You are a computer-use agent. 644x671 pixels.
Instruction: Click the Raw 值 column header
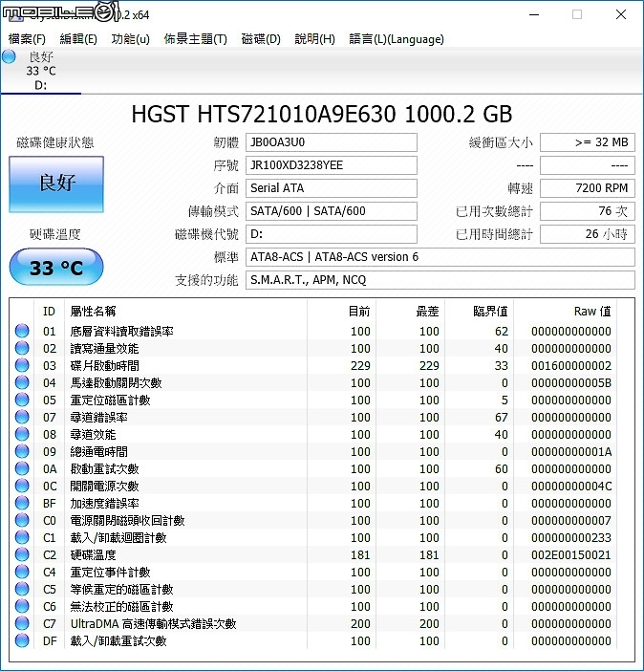tap(565, 311)
